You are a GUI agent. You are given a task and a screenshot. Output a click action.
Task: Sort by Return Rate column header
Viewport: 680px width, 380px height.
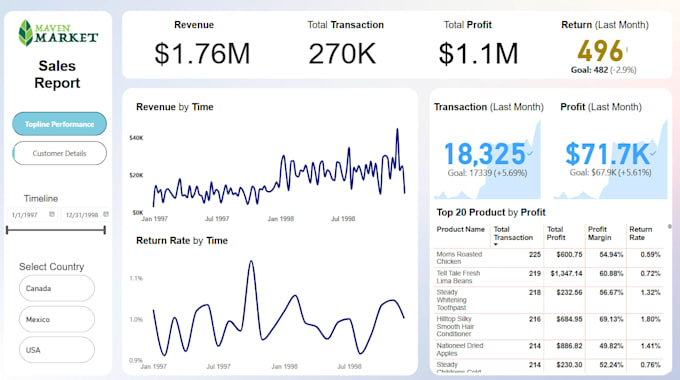[x=641, y=233]
